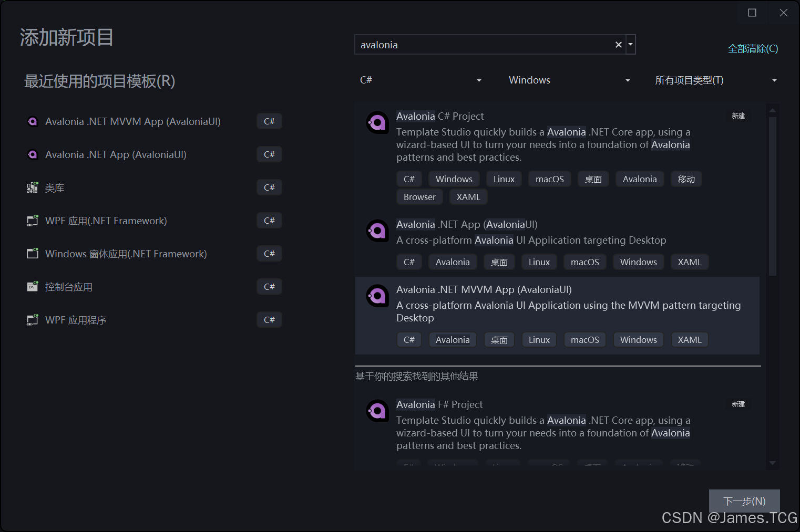Click the 控制台应用 console icon
Screen dimensions: 800x532
click(33, 287)
